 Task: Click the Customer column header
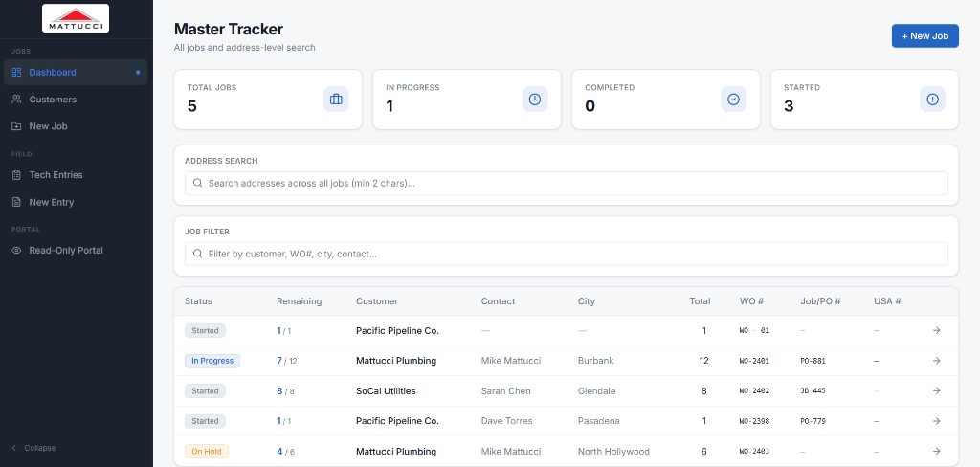pyautogui.click(x=377, y=301)
